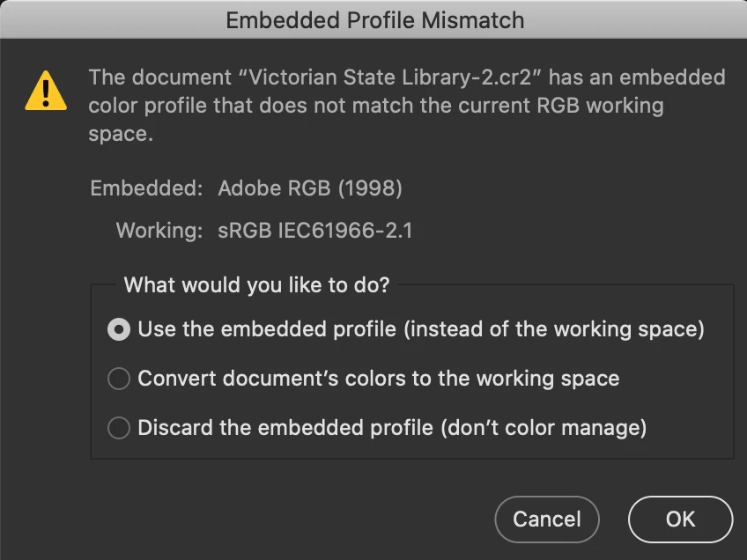The height and width of the screenshot is (560, 747).
Task: Click the yellow warning triangle icon
Action: point(45,89)
